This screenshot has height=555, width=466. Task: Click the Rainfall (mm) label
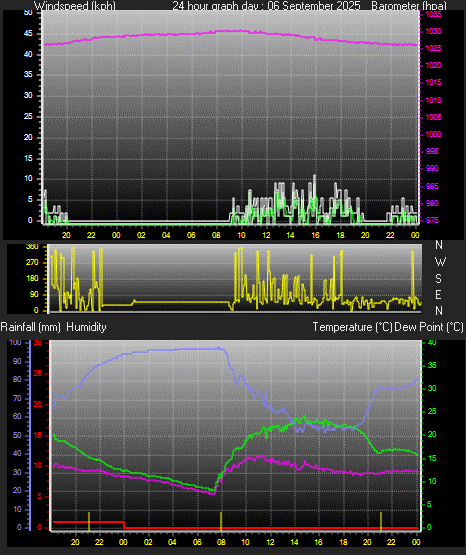tap(30, 327)
